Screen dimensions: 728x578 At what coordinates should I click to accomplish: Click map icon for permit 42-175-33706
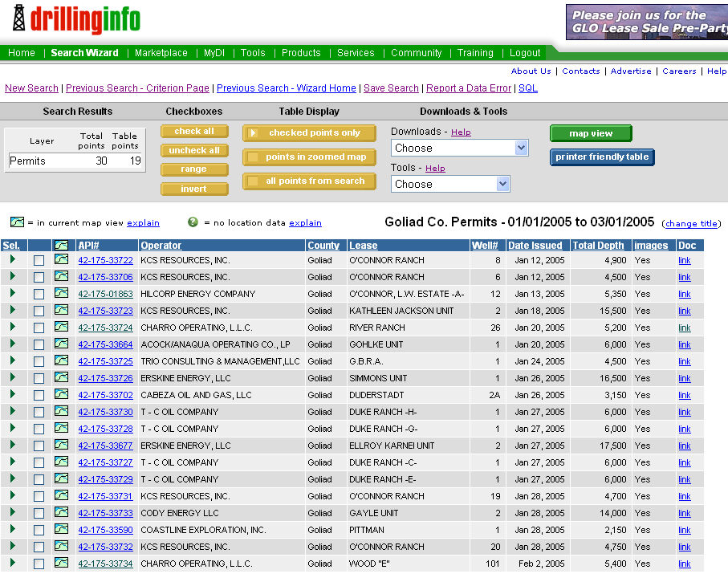pyautogui.click(x=61, y=276)
